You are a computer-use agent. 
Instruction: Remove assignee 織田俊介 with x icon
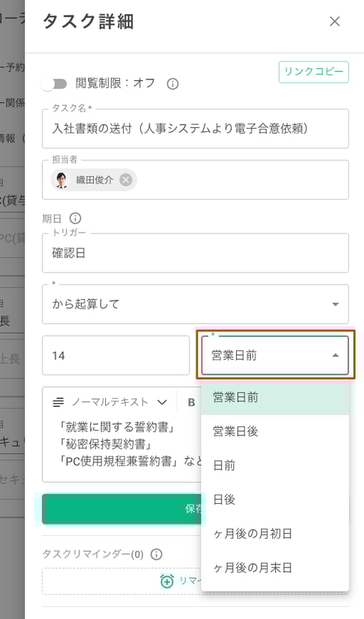[126, 180]
